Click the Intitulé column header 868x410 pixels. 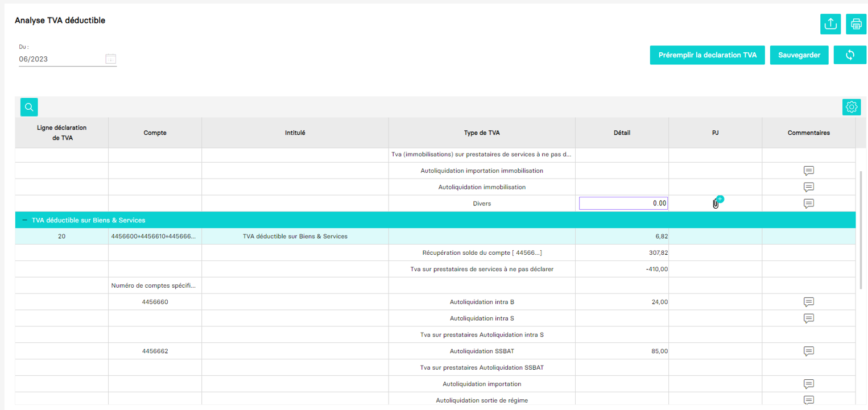(x=295, y=132)
